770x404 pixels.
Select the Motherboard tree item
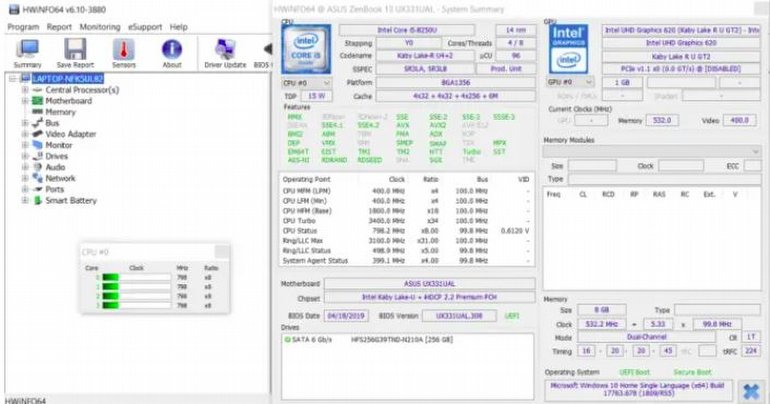tap(68, 101)
